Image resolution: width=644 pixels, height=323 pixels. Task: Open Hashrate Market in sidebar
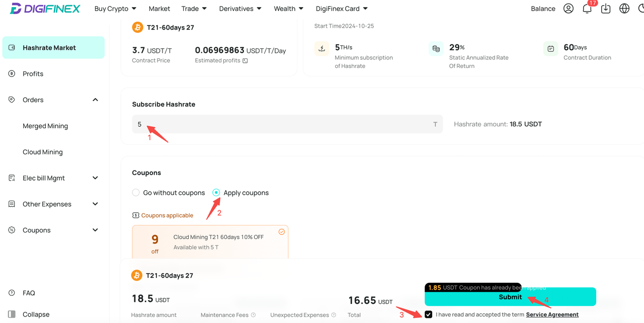[53, 47]
